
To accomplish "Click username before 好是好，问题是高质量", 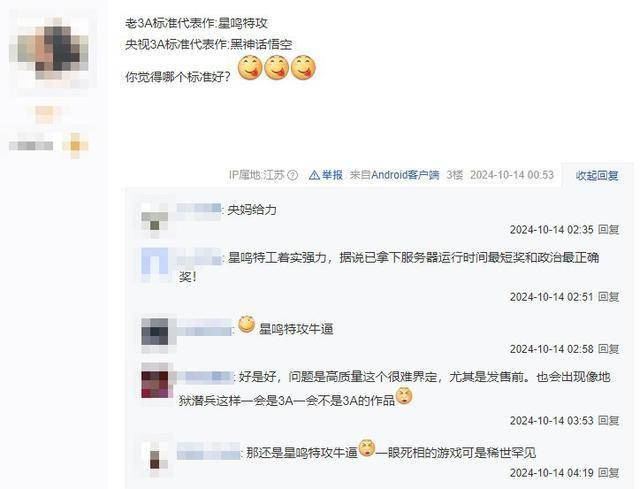I will 205,377.
